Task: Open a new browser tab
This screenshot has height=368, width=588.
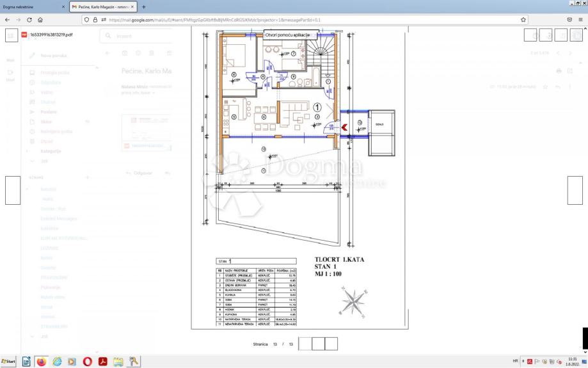Action: point(143,6)
